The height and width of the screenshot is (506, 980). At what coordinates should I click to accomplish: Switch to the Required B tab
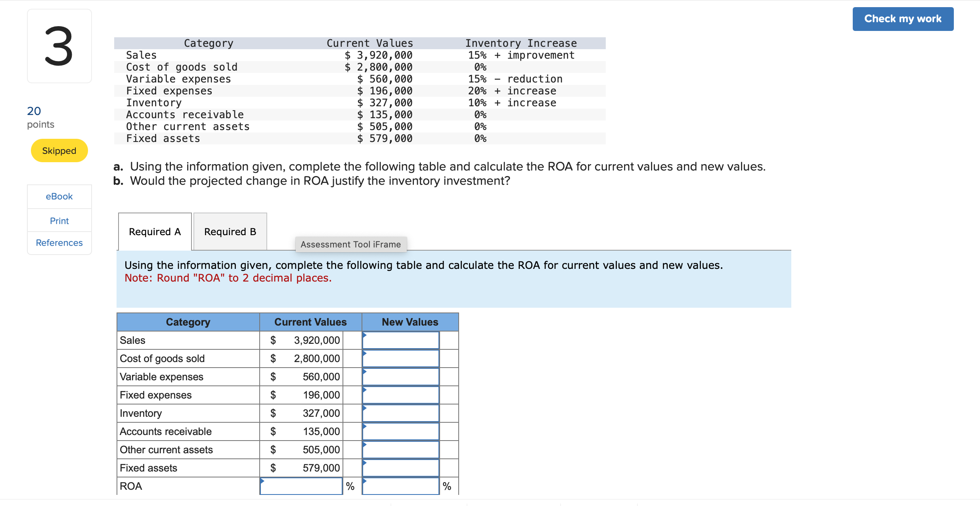pos(230,232)
